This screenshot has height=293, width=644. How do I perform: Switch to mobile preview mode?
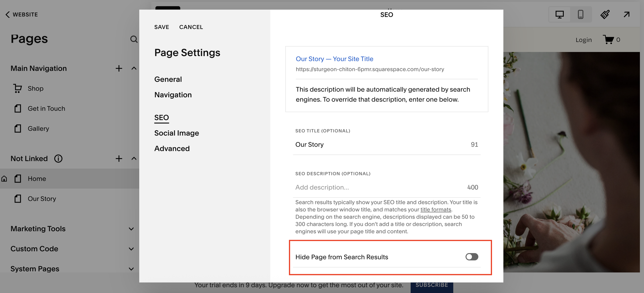(x=580, y=14)
